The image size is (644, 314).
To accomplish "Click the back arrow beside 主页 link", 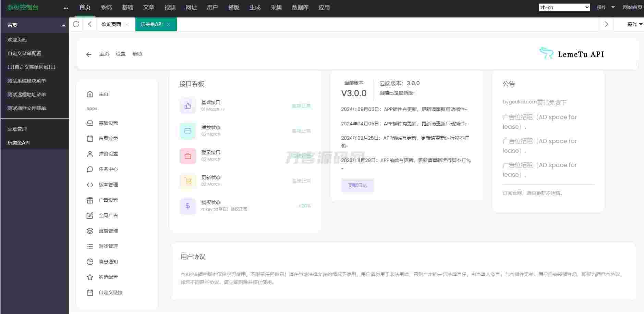I will tap(89, 54).
